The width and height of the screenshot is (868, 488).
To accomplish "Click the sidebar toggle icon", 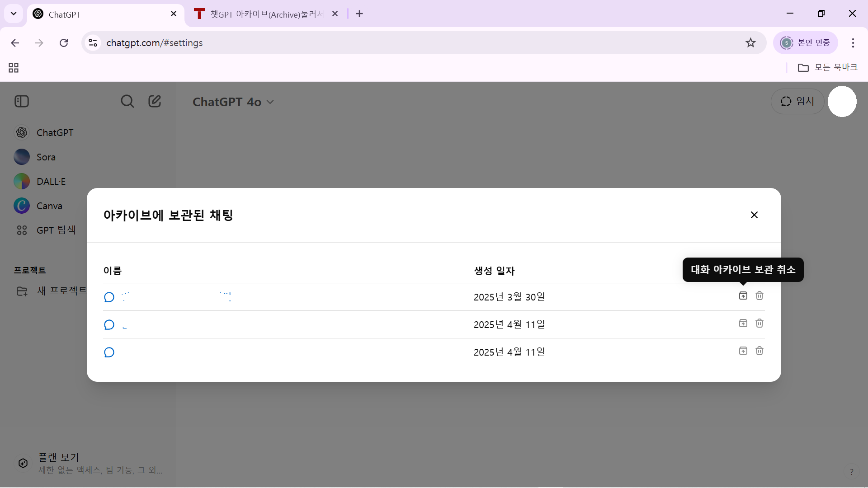I will coord(22,101).
